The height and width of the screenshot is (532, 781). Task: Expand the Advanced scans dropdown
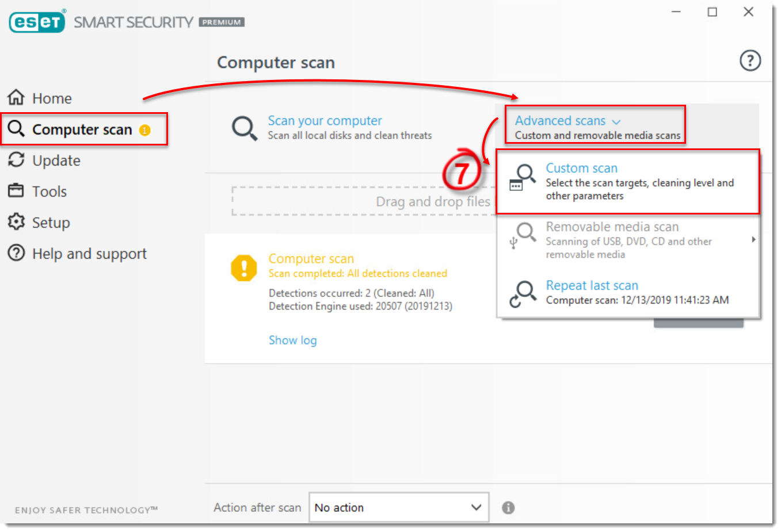coord(560,121)
